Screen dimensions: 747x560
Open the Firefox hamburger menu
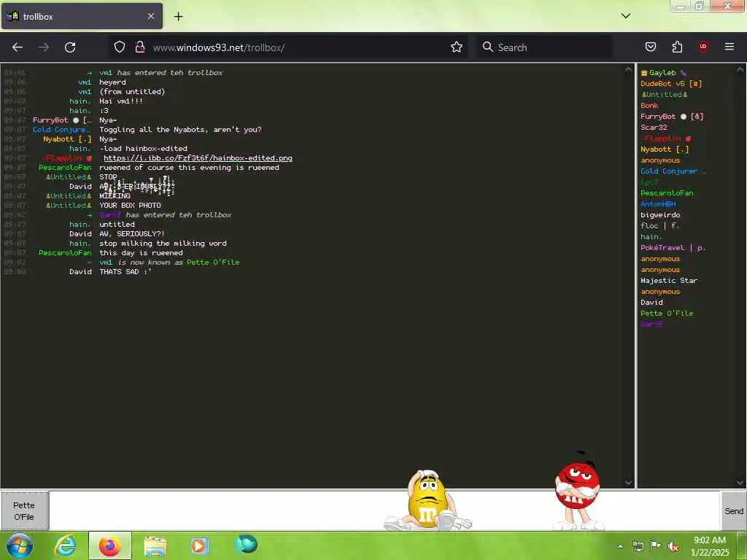pyautogui.click(x=729, y=47)
